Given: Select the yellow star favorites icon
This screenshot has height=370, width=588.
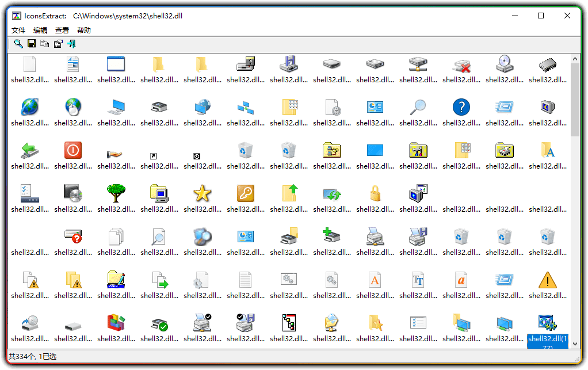Looking at the screenshot, I should [x=203, y=193].
